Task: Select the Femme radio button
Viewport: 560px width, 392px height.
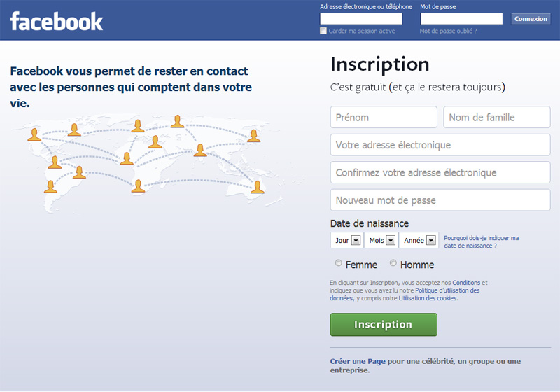Action: (x=338, y=263)
